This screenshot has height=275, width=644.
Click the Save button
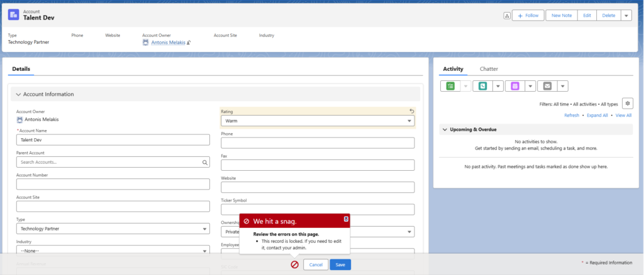point(340,265)
